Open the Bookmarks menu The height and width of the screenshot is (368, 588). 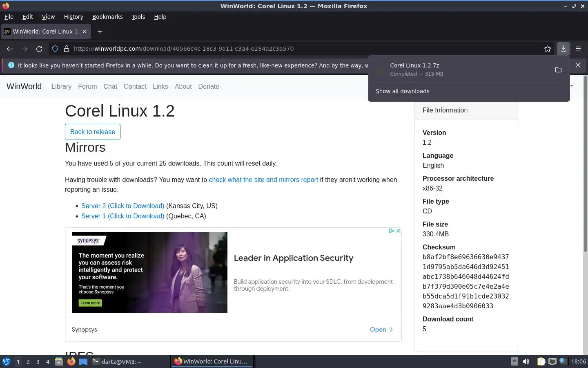(x=107, y=17)
